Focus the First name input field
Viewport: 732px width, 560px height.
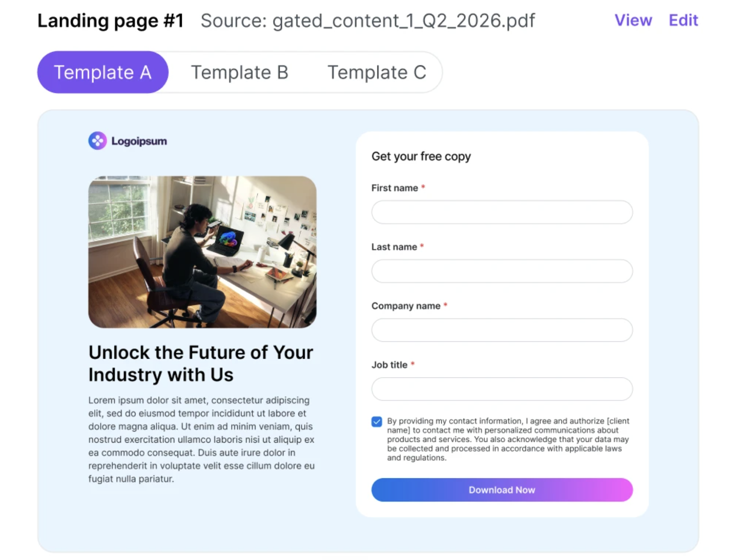(502, 212)
